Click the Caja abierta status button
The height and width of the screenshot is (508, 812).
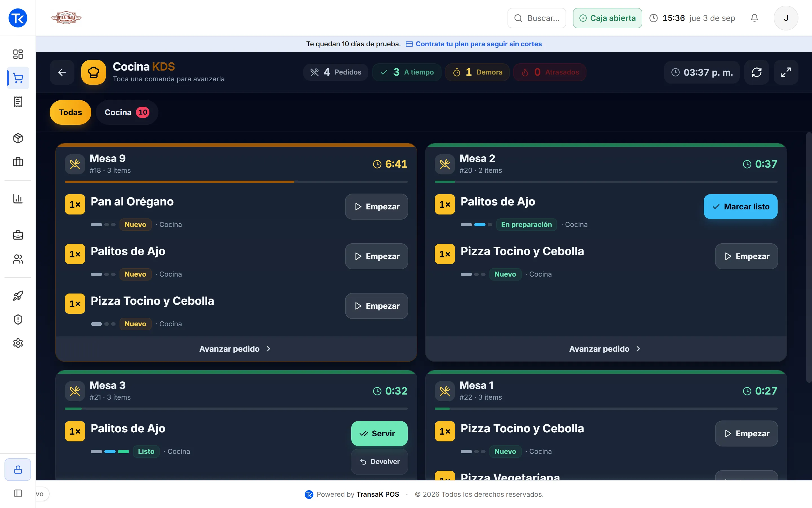pos(607,18)
